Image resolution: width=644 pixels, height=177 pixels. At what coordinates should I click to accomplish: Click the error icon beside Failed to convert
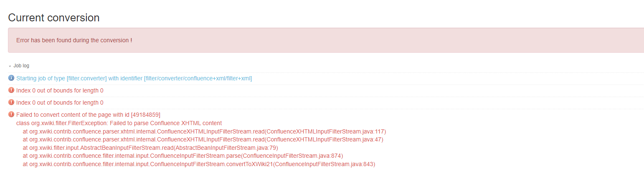click(11, 115)
